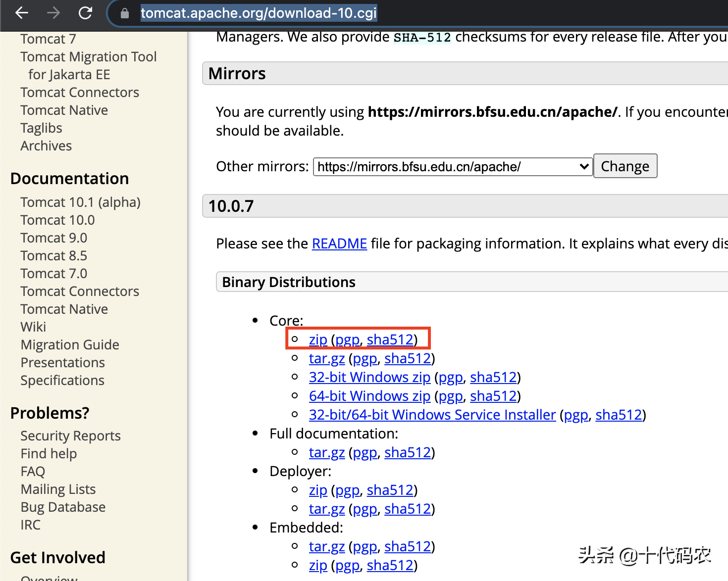Open sha512 for Full documentation tar.gz
This screenshot has height=581, width=728.
pyautogui.click(x=408, y=452)
